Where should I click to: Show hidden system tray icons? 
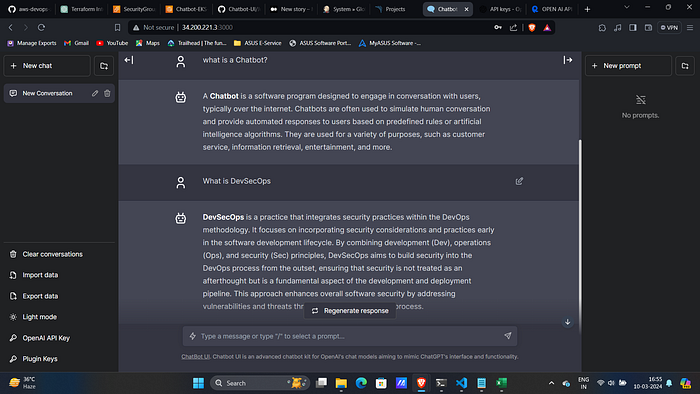551,383
